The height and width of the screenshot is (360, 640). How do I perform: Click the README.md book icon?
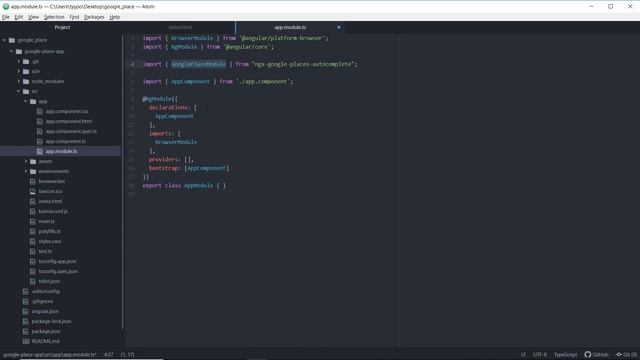(x=26, y=341)
